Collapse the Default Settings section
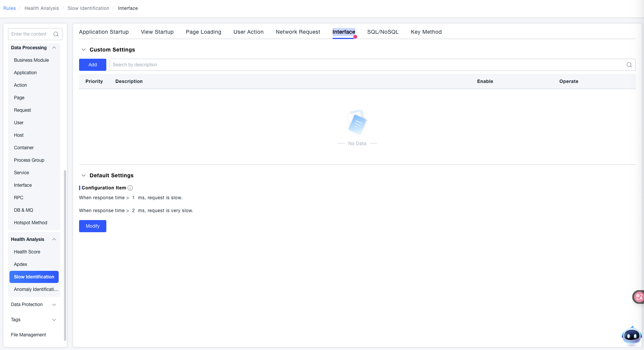Image resolution: width=644 pixels, height=350 pixels. point(84,175)
